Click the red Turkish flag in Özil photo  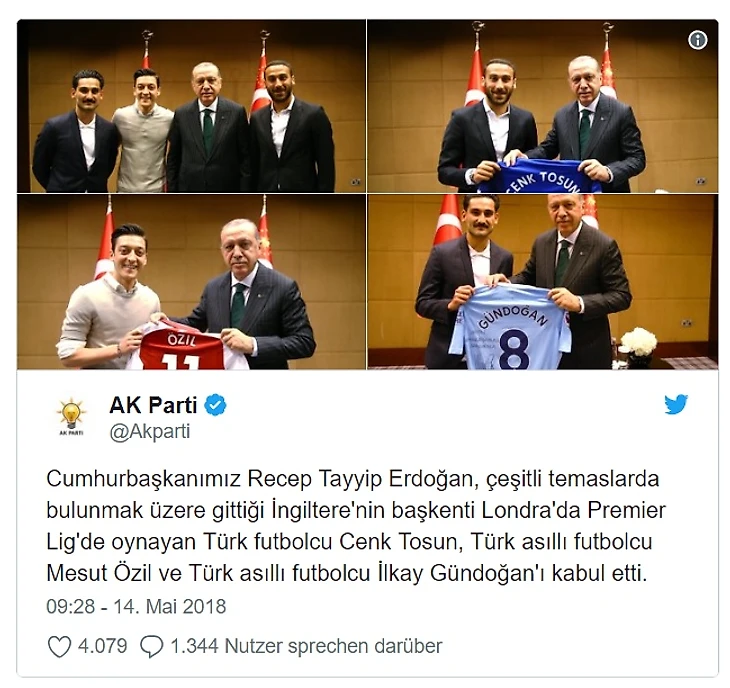[x=105, y=243]
